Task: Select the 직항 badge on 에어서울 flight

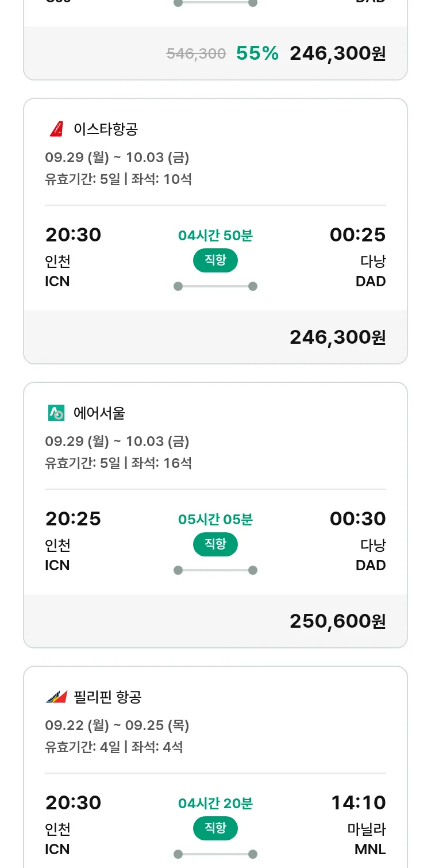Action: tap(215, 544)
